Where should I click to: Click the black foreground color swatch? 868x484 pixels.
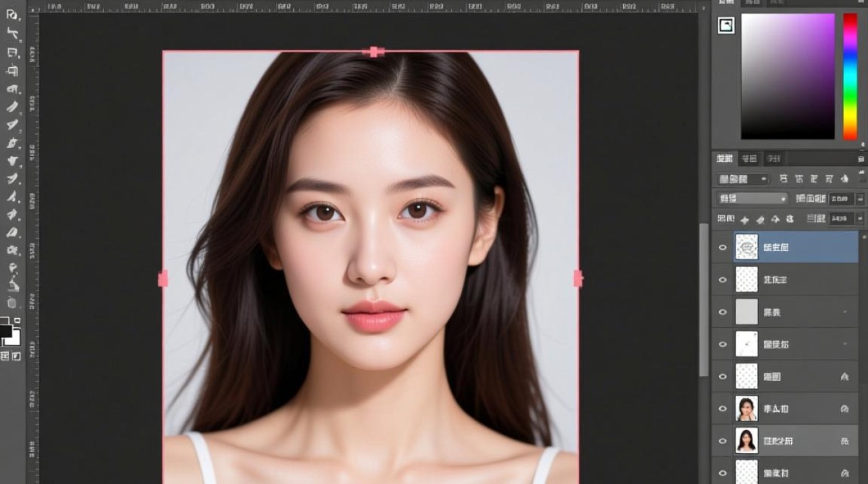click(5, 330)
